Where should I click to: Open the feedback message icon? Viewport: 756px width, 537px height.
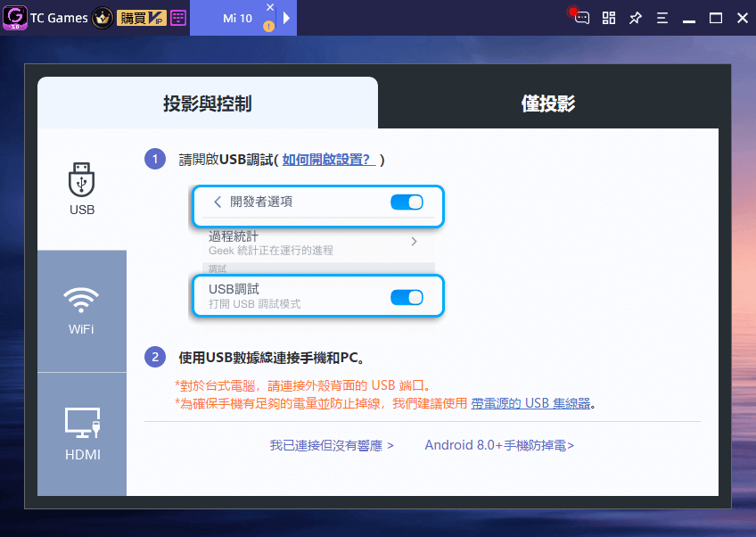tap(581, 18)
